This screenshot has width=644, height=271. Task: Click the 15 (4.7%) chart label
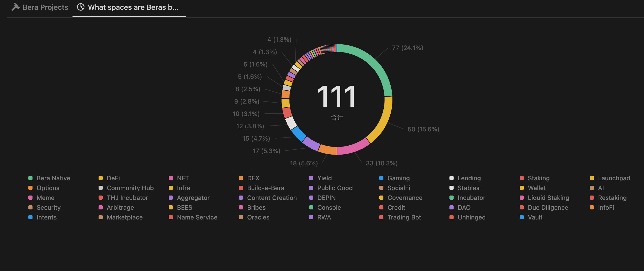coord(256,138)
